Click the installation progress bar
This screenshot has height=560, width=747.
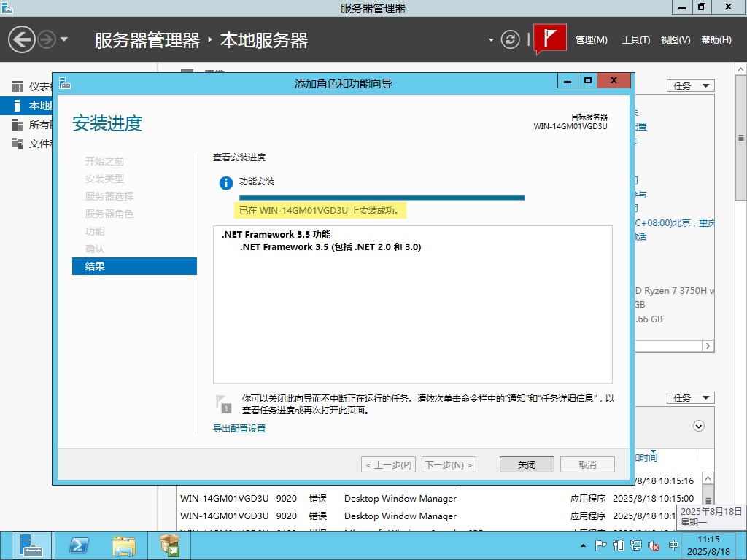coord(382,198)
